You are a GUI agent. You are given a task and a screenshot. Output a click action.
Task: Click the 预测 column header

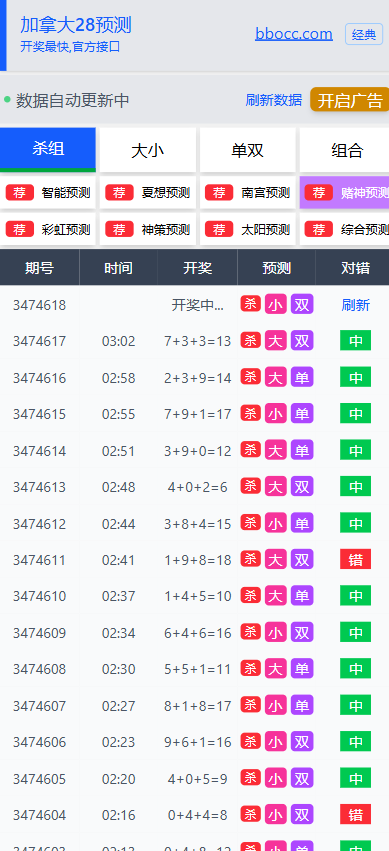click(x=277, y=268)
